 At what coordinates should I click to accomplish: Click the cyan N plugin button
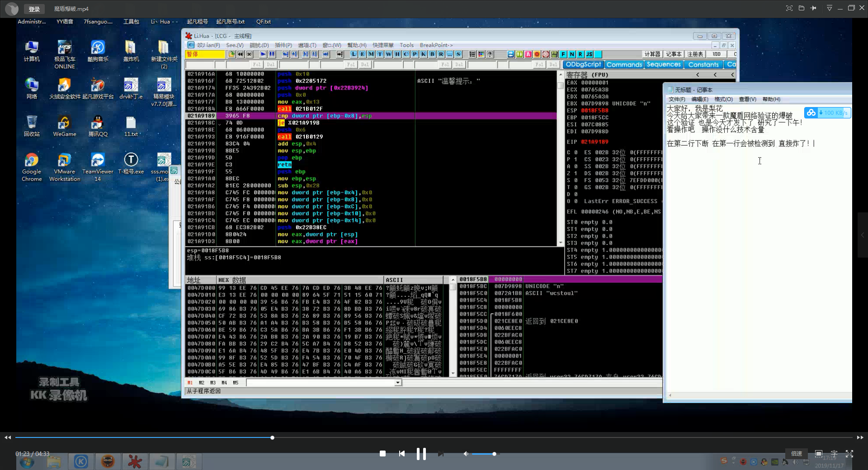(x=572, y=54)
